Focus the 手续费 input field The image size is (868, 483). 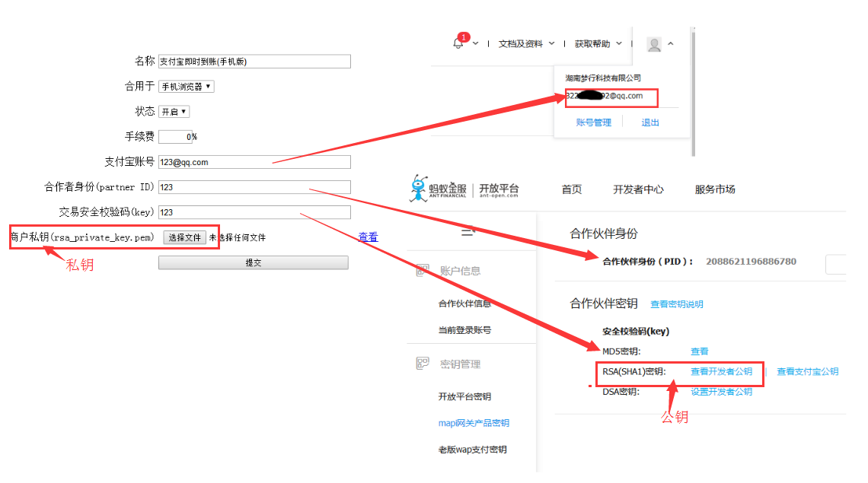click(175, 137)
